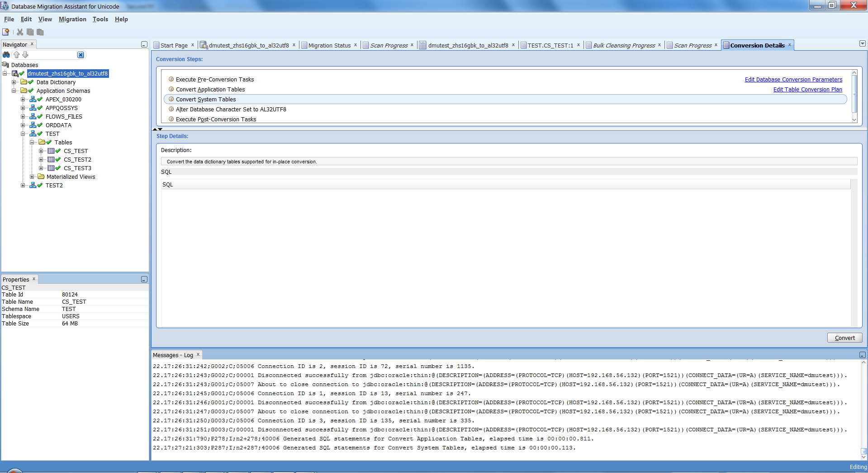This screenshot has width=868, height=473.
Task: Collapse the Application Schemas node
Action: click(14, 91)
